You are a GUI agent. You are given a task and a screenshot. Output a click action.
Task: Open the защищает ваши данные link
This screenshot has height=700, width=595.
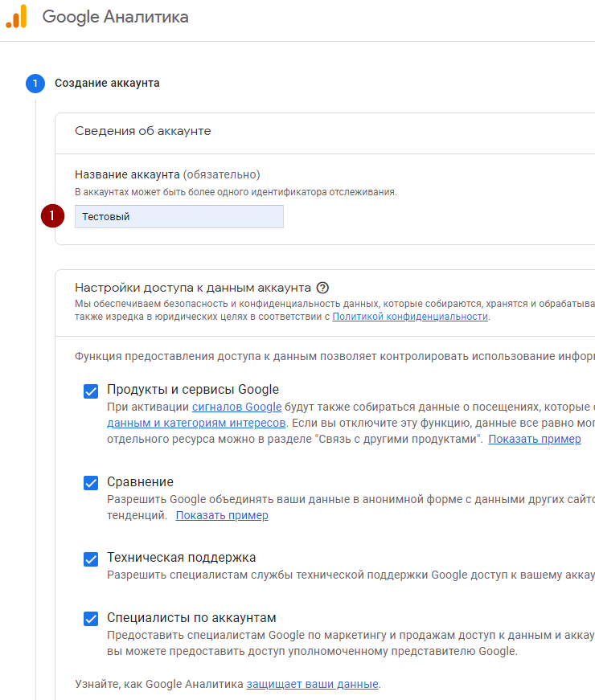click(312, 684)
